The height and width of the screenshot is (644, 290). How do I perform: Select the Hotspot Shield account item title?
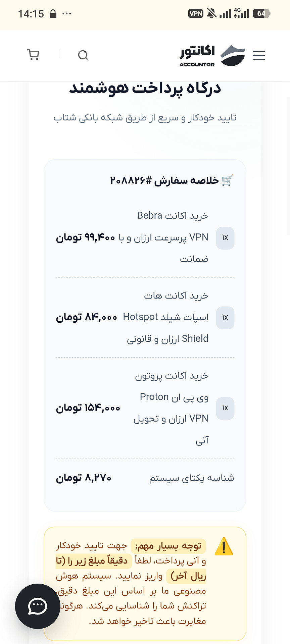pos(166,317)
